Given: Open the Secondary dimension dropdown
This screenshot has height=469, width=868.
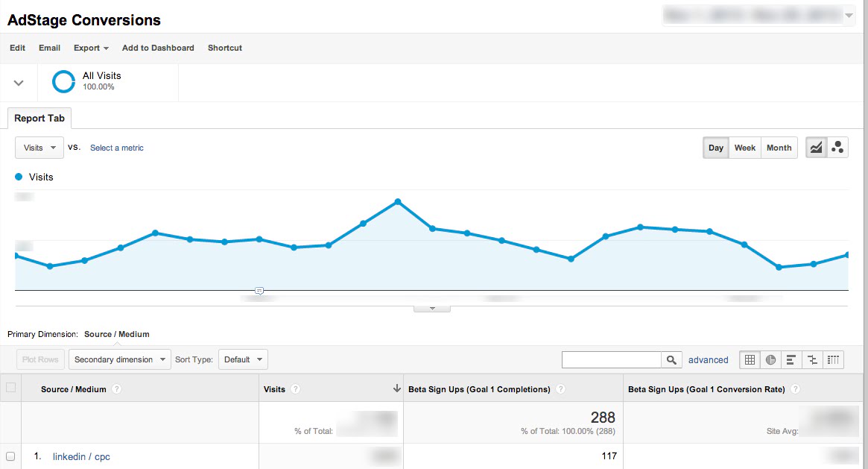Looking at the screenshot, I should (119, 359).
